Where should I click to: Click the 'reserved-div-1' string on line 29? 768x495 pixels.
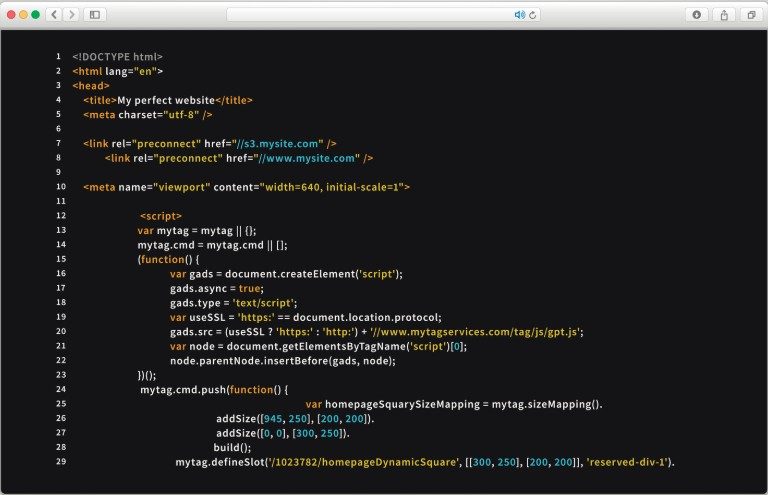[x=627, y=462]
